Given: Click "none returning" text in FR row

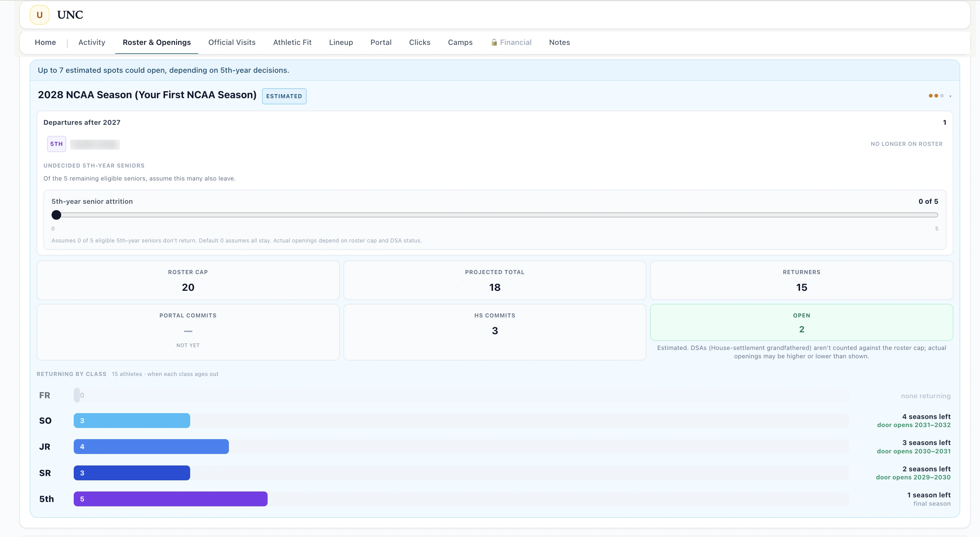Looking at the screenshot, I should click(925, 396).
